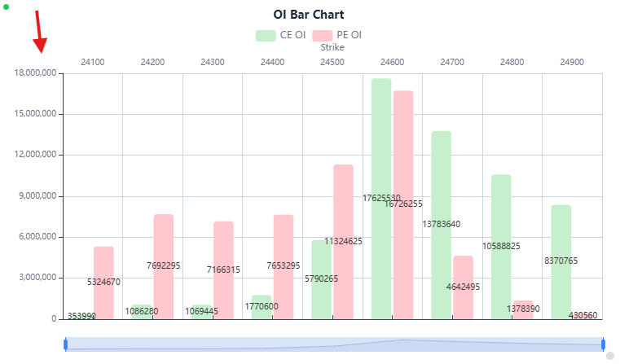Click the left zoom slider handle
Image resolution: width=620 pixels, height=364 pixels.
tap(66, 344)
